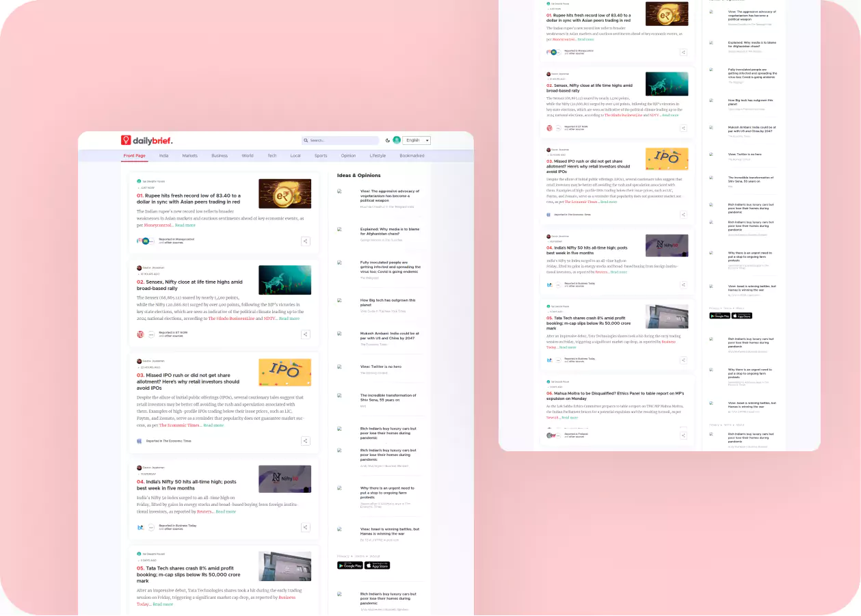861x616 pixels.
Task: Click the App Store badge in front window
Action: point(377,565)
